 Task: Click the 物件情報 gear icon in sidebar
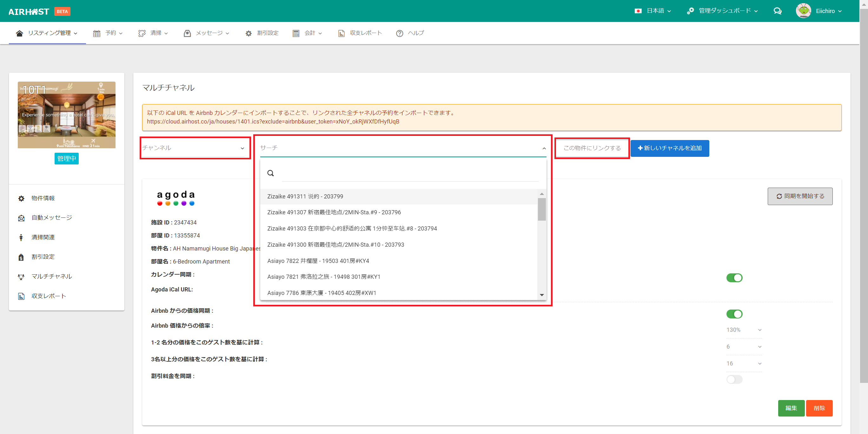(21, 198)
